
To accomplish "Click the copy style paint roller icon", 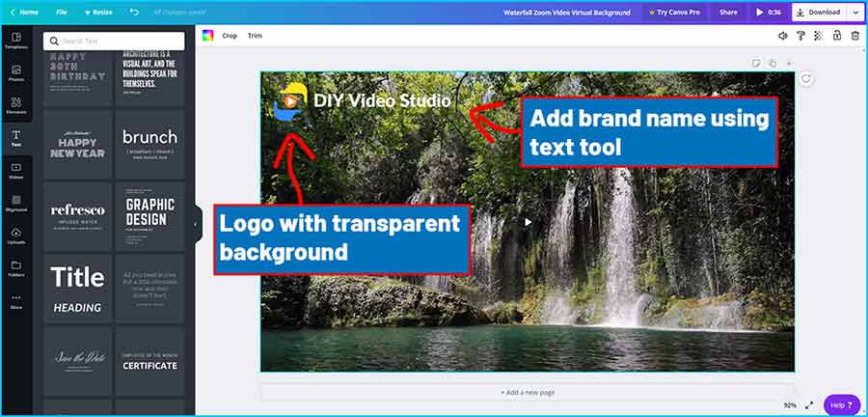I will pos(800,36).
